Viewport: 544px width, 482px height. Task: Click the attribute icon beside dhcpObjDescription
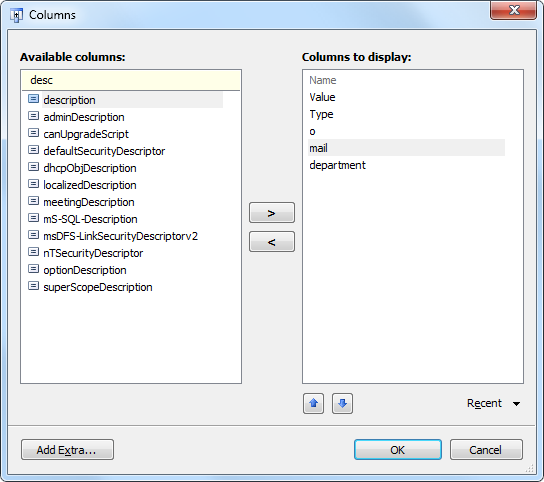pos(33,167)
